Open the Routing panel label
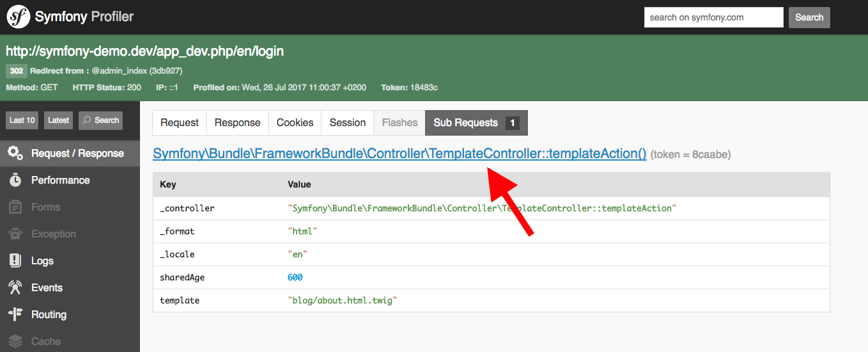The image size is (868, 352). (49, 315)
